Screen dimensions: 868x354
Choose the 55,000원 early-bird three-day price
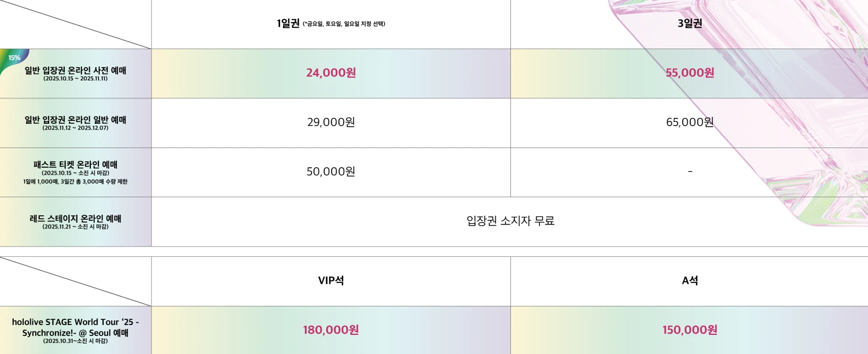690,73
